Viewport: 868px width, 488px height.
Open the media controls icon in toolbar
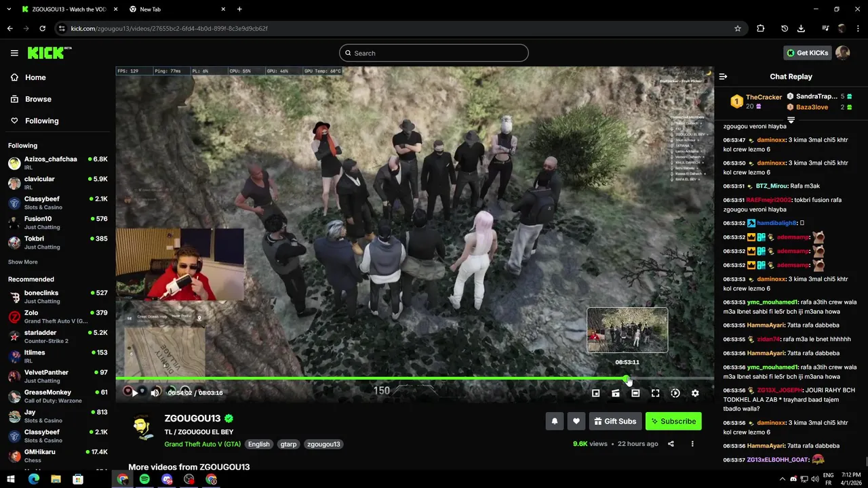[825, 28]
